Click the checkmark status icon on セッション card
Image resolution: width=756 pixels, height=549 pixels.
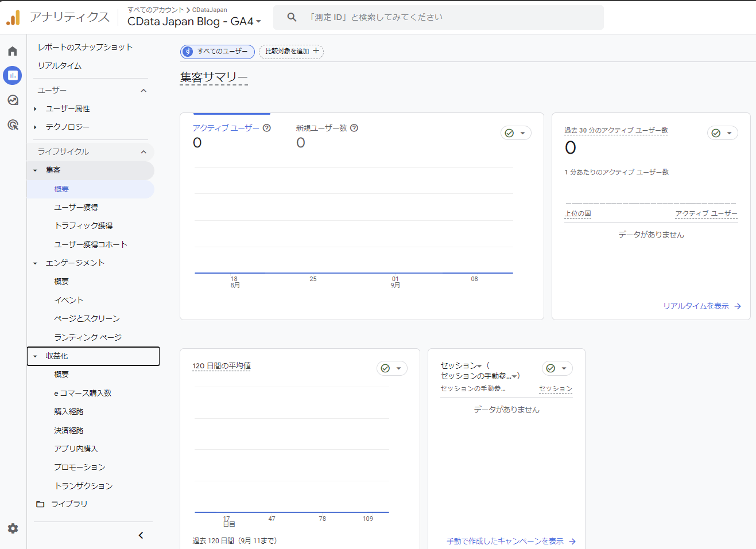pos(550,368)
